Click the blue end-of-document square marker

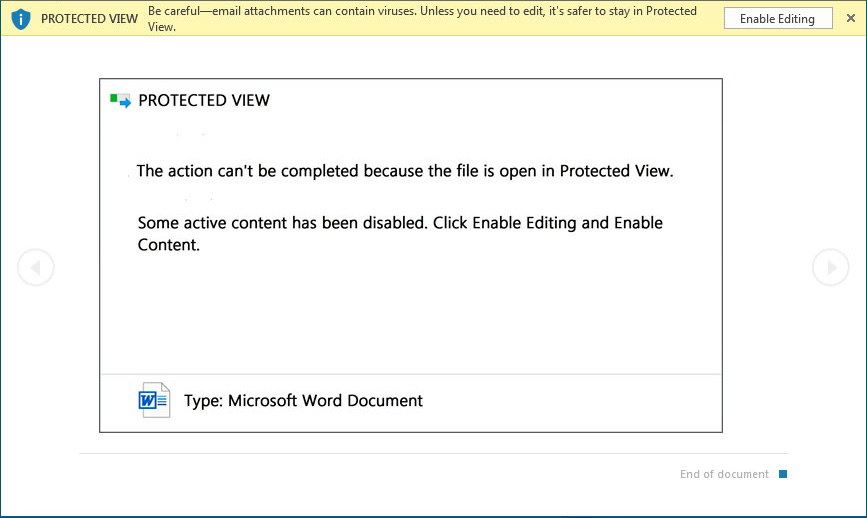point(783,474)
